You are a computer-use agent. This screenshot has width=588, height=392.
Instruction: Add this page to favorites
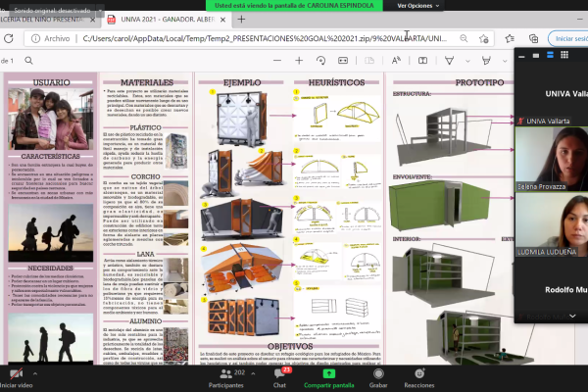(x=484, y=38)
